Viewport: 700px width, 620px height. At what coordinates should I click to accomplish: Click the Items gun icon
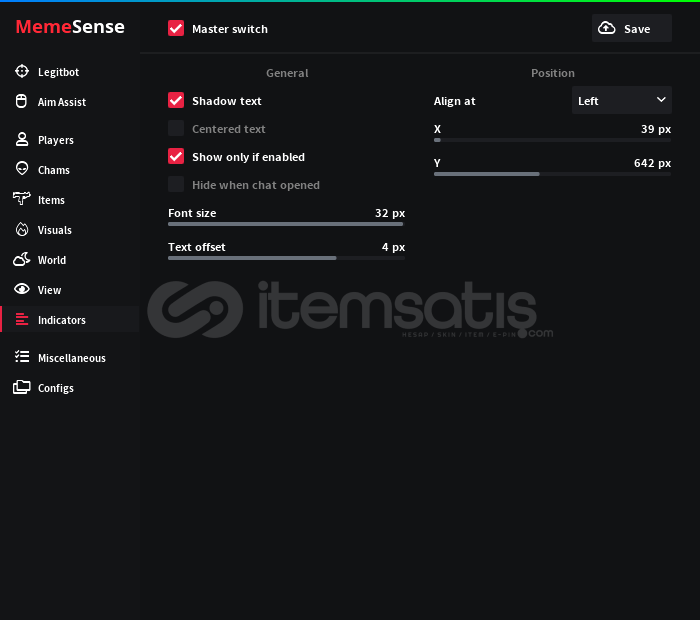[21, 199]
